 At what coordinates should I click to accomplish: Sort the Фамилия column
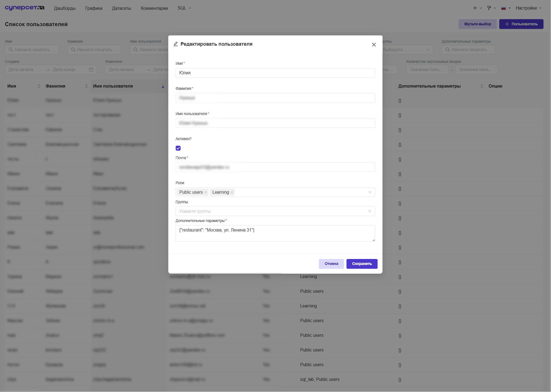coord(86,86)
